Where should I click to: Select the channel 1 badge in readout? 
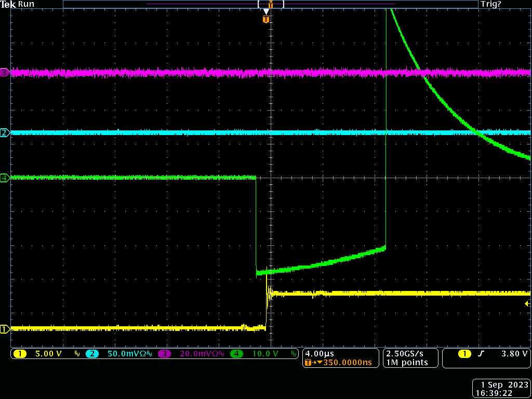point(20,354)
